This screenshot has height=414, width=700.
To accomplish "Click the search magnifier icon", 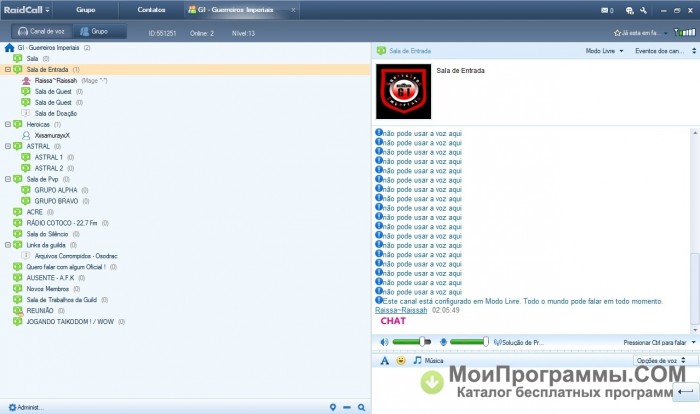I will pos(361,407).
